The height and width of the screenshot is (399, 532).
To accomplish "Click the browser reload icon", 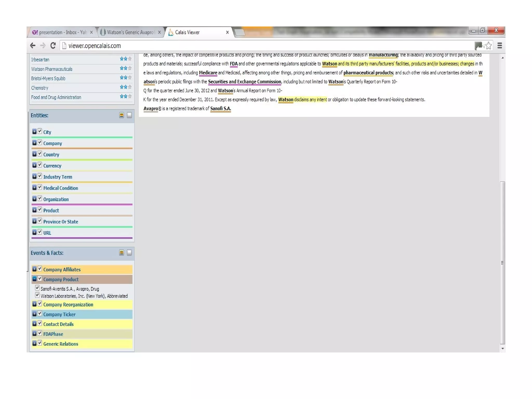I will click(53, 46).
